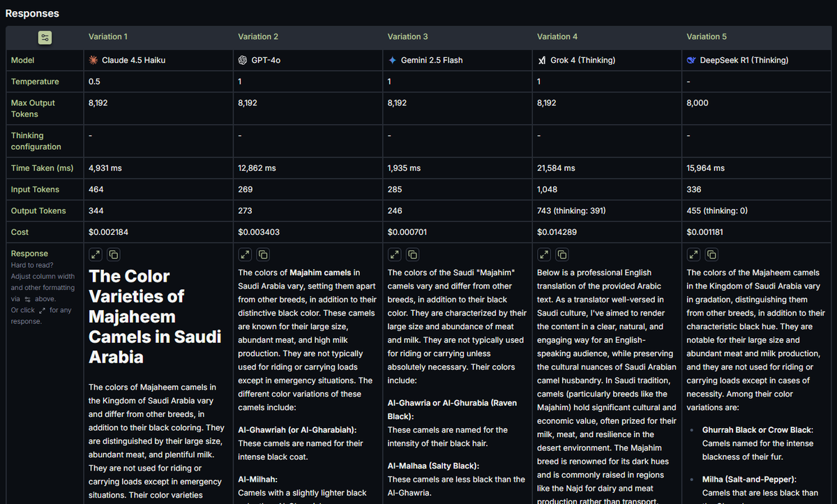Viewport: 837px width, 504px height.
Task: Click the 15,964 ms time value
Action: pos(706,168)
